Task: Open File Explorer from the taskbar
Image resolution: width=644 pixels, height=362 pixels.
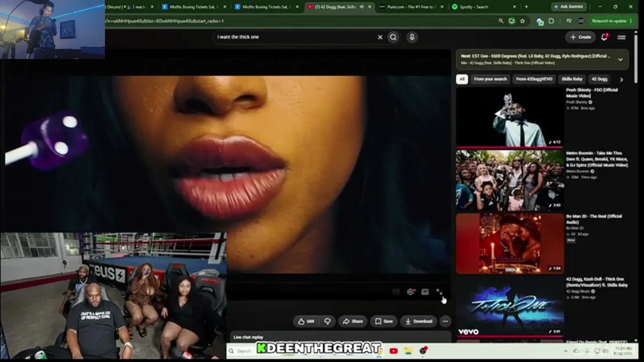Action: [x=409, y=350]
